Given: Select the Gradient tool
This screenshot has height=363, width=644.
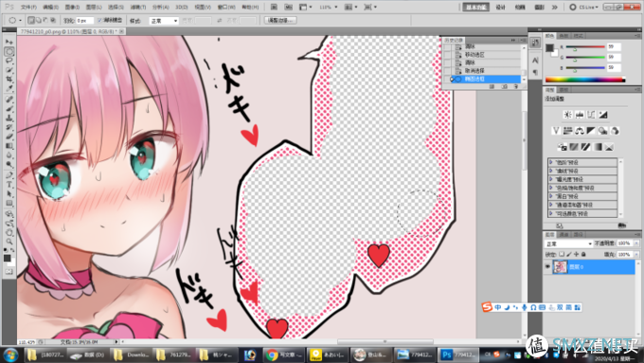Looking at the screenshot, I should (x=9, y=146).
